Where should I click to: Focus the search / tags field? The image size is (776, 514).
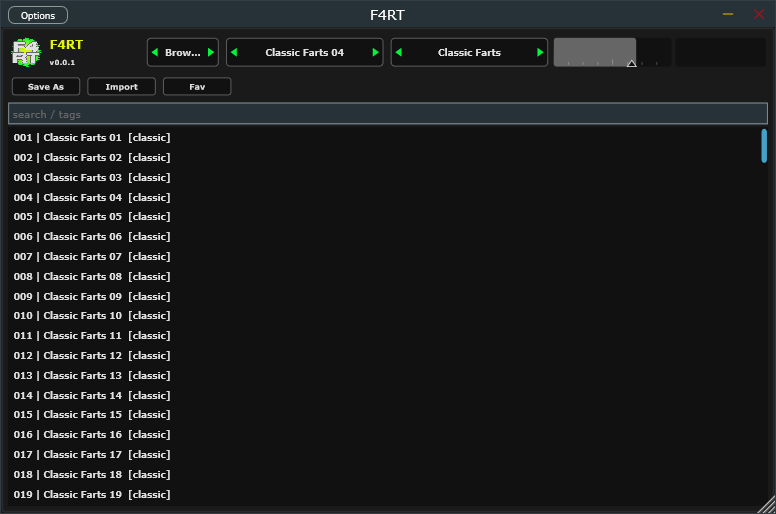pyautogui.click(x=388, y=114)
